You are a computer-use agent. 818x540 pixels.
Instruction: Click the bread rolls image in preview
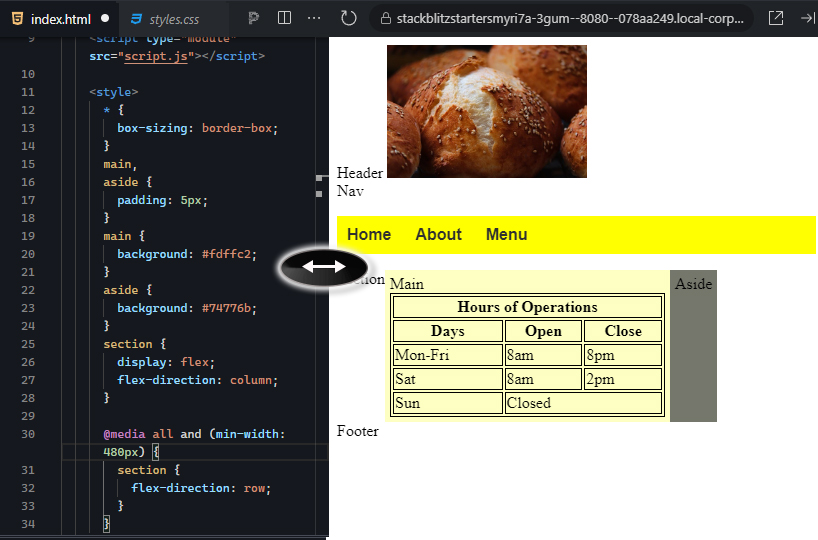487,111
